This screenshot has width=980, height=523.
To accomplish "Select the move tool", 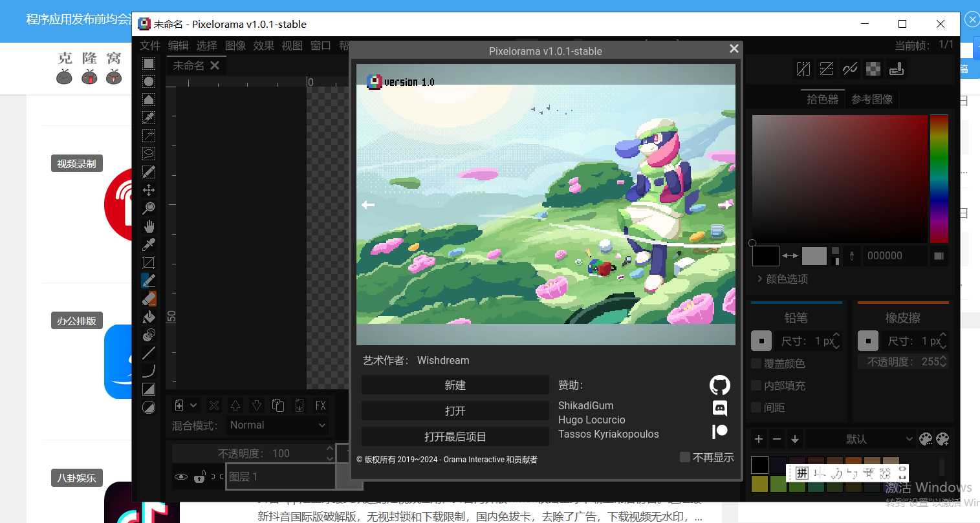I will (x=149, y=190).
